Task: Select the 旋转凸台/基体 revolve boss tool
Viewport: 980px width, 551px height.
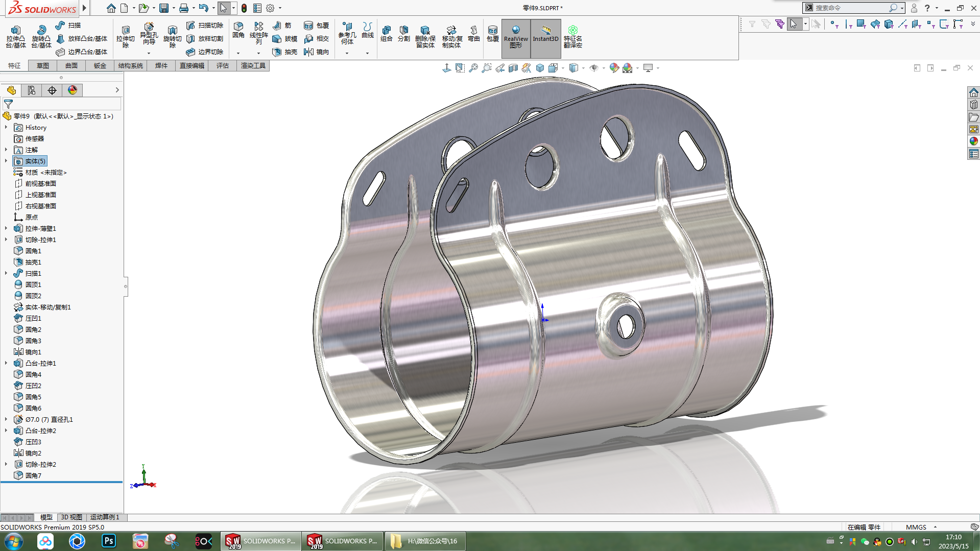Action: coord(41,36)
